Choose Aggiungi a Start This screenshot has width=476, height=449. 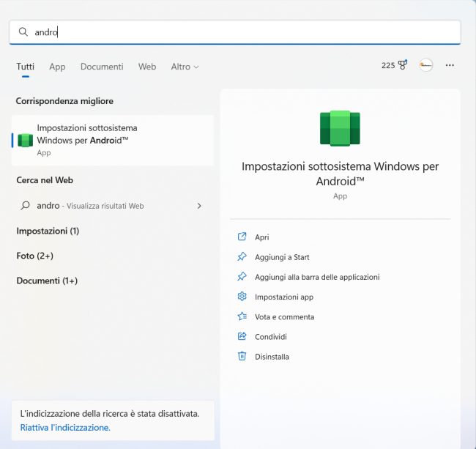(x=282, y=257)
